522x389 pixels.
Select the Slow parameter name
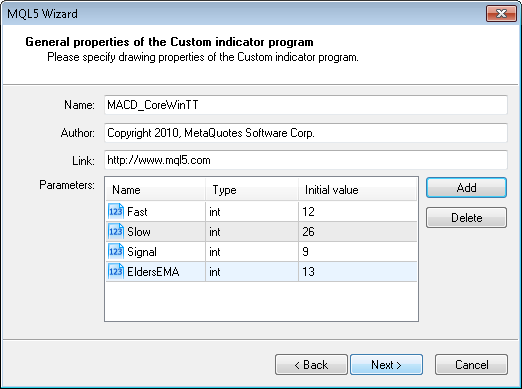(139, 232)
